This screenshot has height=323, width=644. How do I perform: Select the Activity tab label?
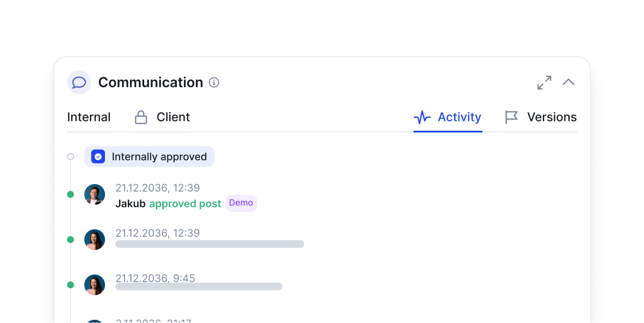(459, 117)
